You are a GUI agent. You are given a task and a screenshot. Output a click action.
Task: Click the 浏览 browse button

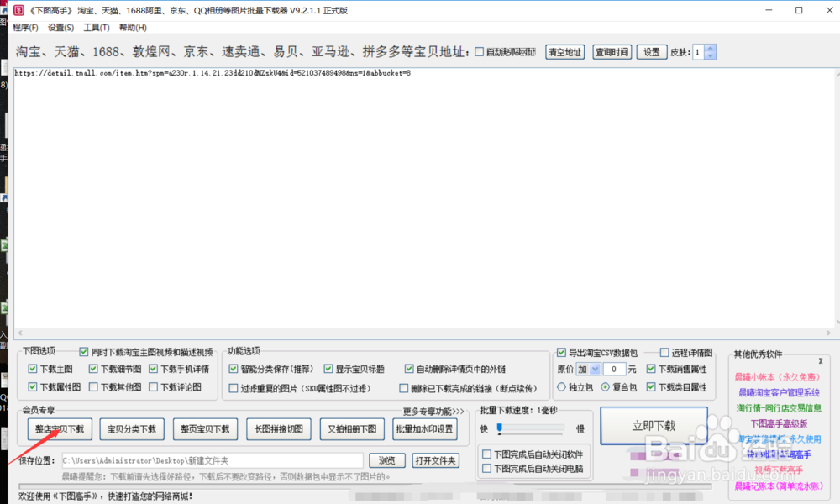(x=386, y=460)
